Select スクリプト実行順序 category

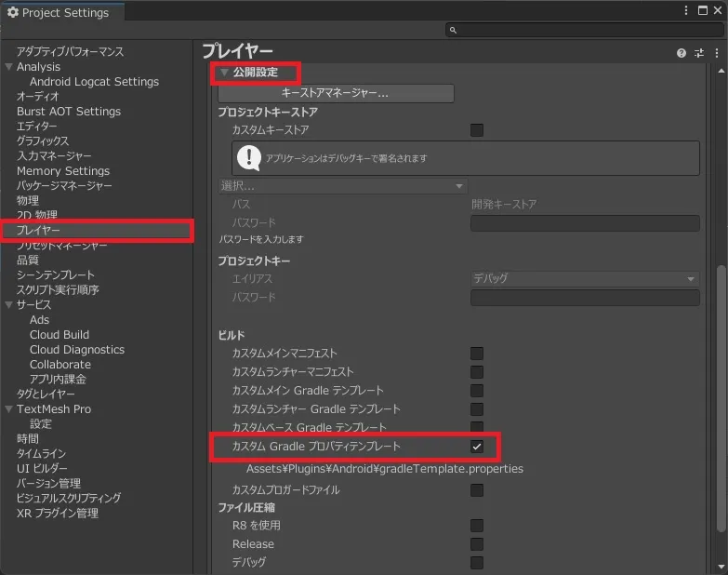coord(58,289)
